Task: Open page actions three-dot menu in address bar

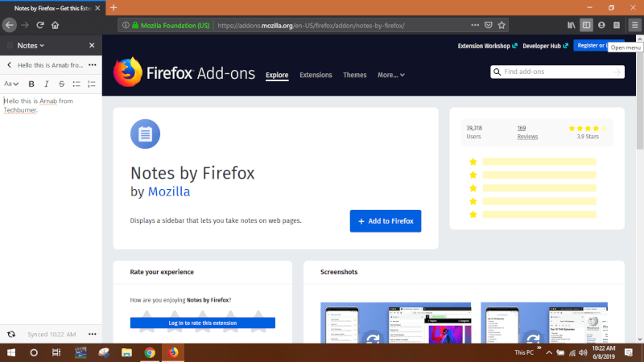Action: 475,25
